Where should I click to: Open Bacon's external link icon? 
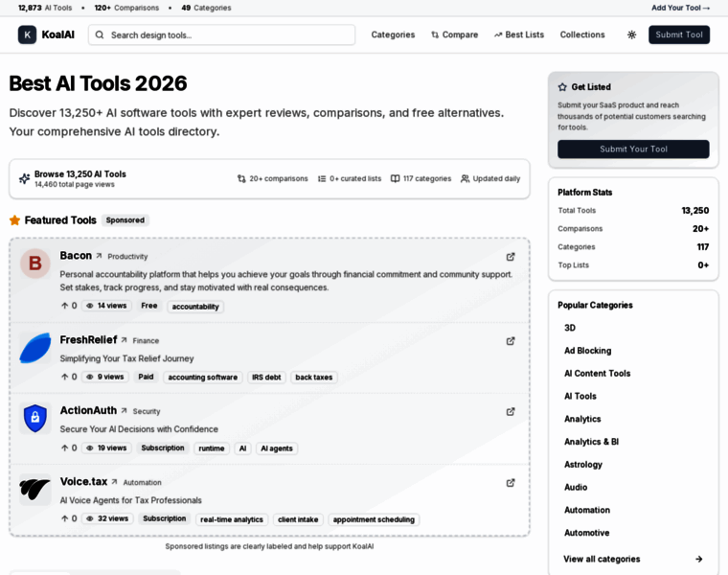click(511, 257)
